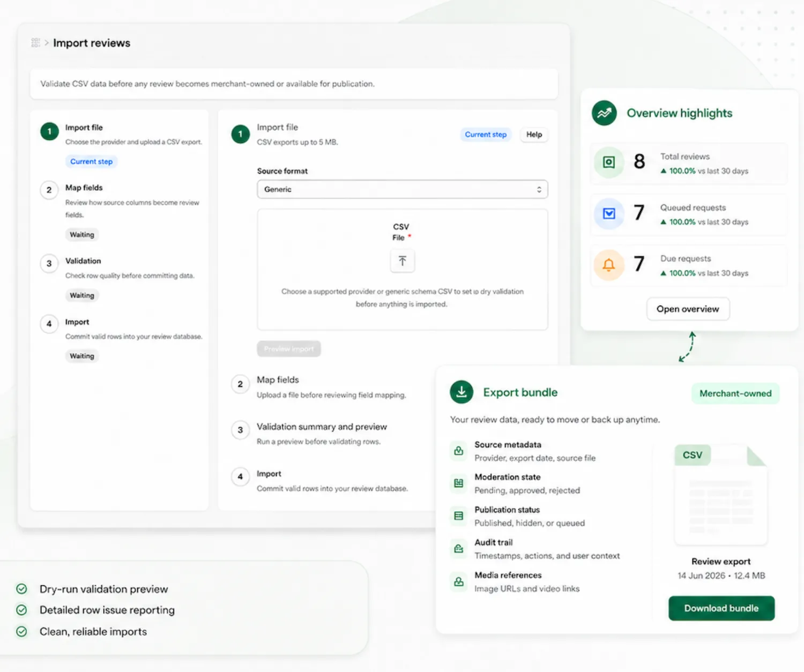
Task: Click the green step 1 circle in sidebar
Action: coord(49,131)
